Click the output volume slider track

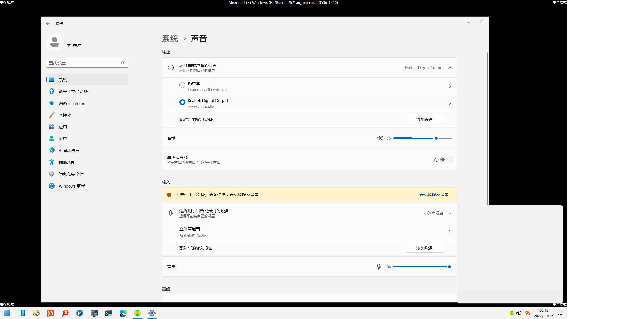click(x=413, y=138)
